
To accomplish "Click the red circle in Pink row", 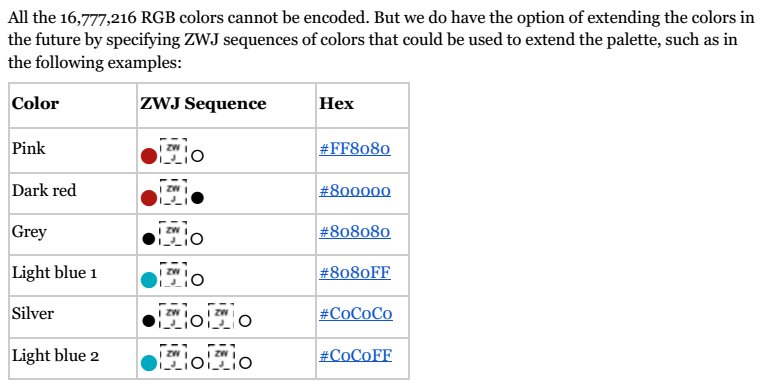I will [149, 156].
